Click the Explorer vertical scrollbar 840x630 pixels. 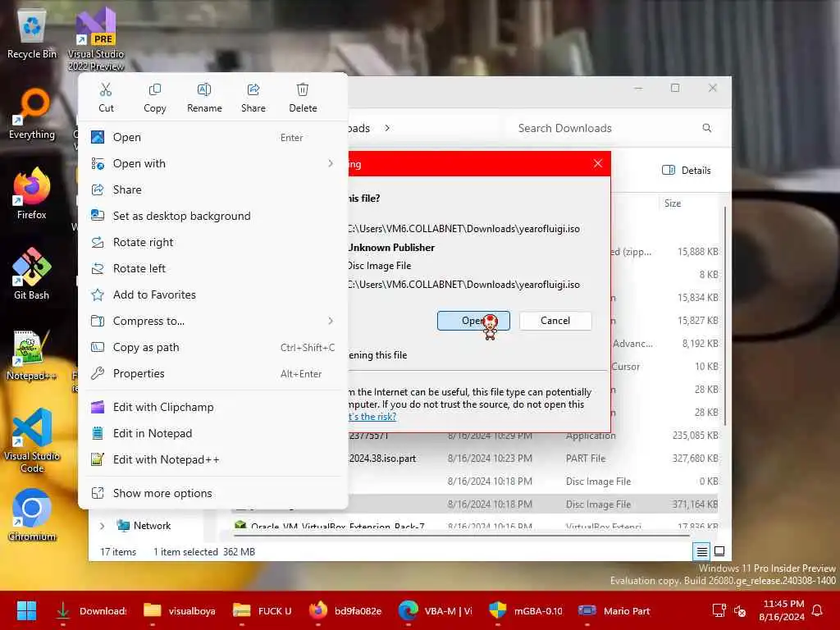(x=725, y=316)
